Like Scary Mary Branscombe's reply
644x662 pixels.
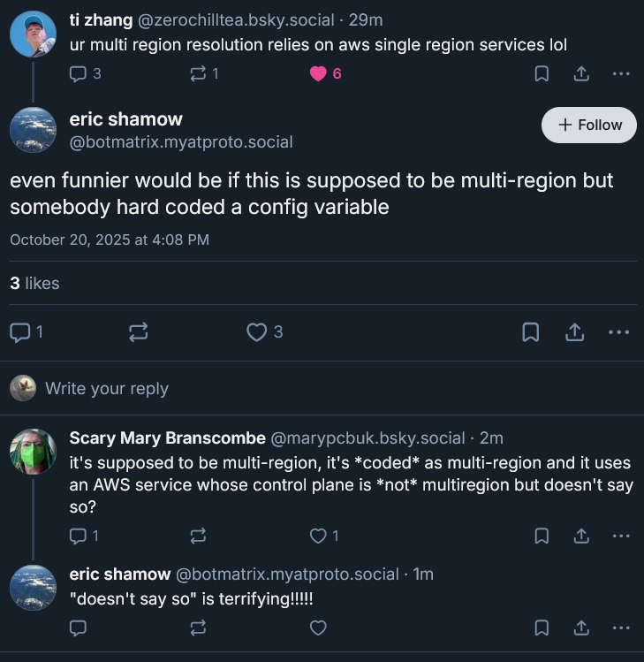[x=319, y=536]
